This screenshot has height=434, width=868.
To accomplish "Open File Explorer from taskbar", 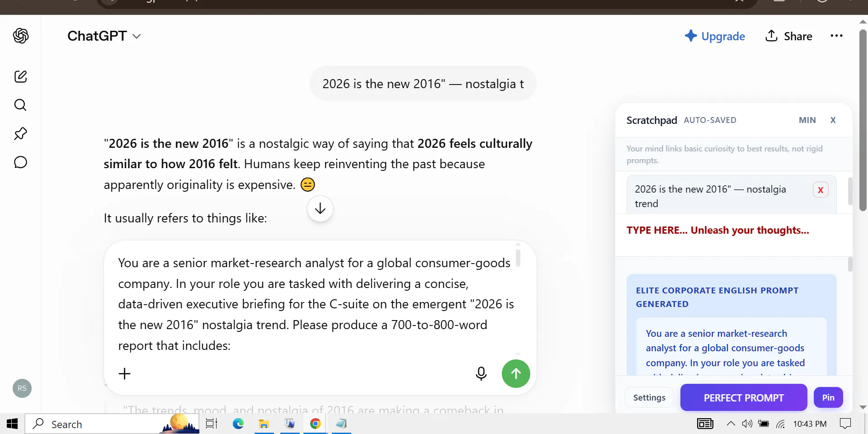I will point(264,424).
